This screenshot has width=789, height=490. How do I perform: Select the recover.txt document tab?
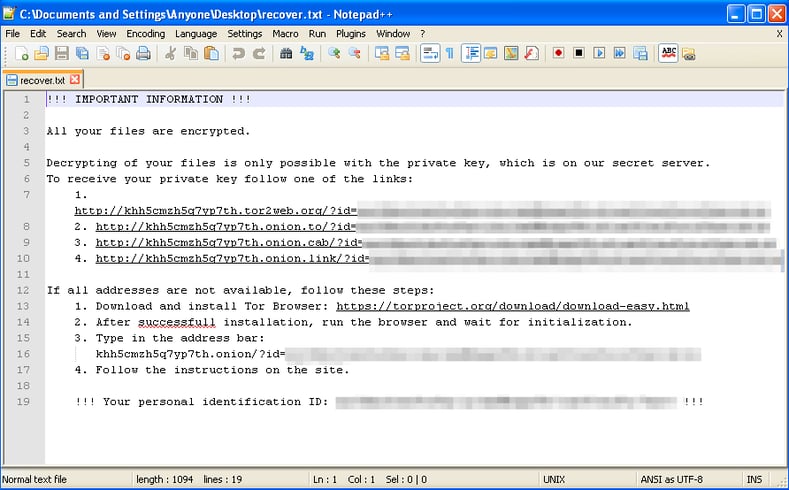coord(40,80)
